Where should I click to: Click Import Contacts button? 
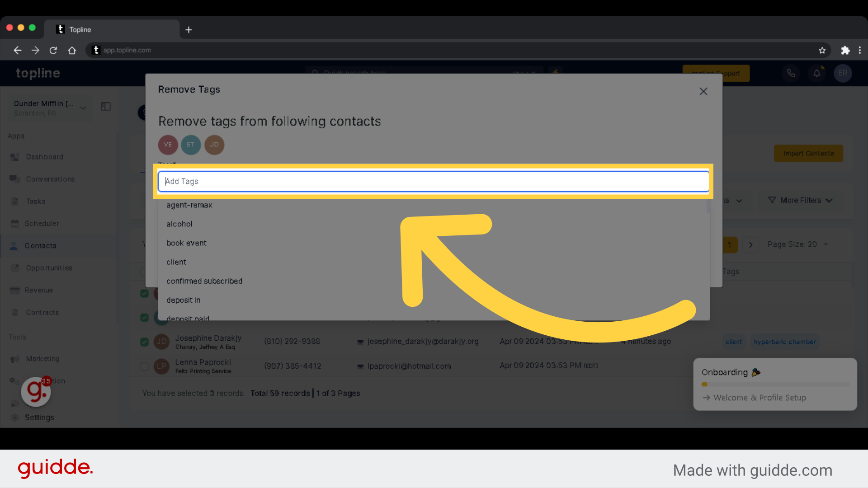coord(808,153)
